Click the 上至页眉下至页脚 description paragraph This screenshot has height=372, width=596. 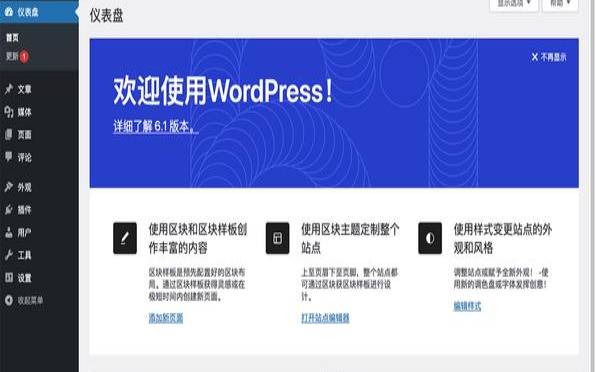tap(349, 284)
